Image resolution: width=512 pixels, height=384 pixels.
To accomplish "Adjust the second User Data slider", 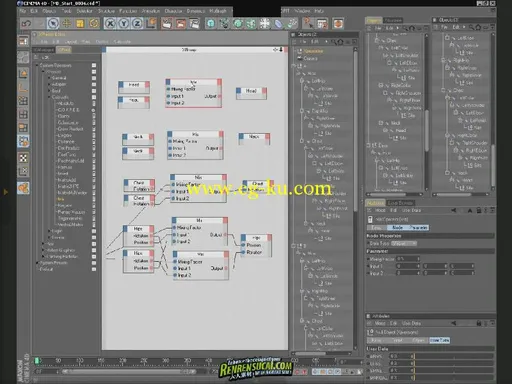I will 453,363.
